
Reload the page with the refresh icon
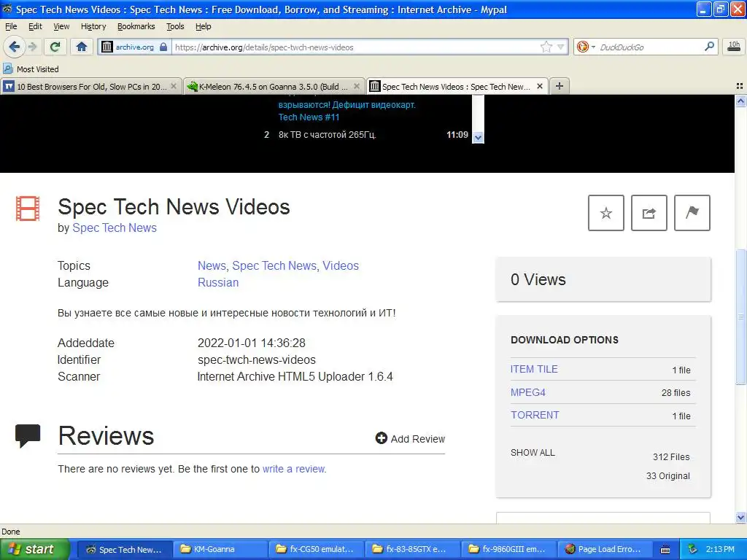tap(55, 47)
